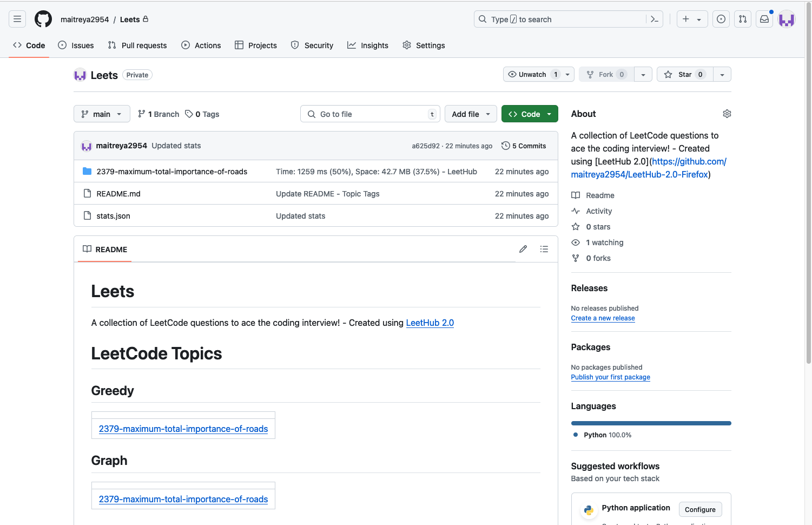Click the README.md file icon
This screenshot has width=812, height=525.
87,193
